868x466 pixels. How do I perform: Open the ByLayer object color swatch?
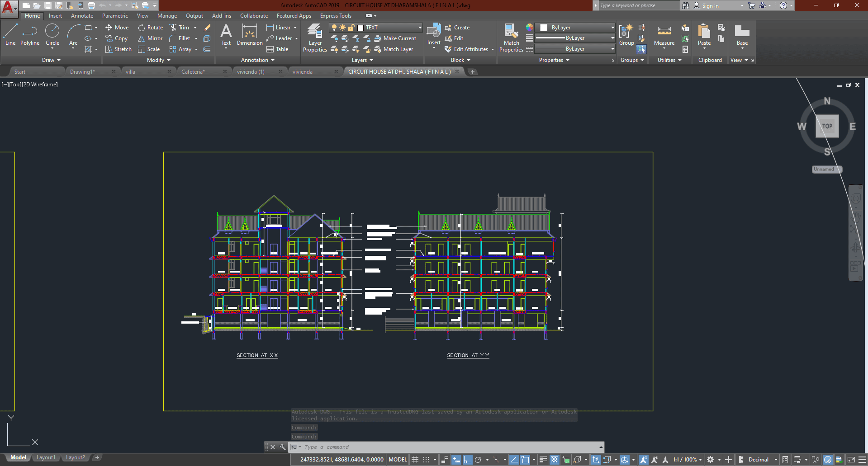[574, 28]
